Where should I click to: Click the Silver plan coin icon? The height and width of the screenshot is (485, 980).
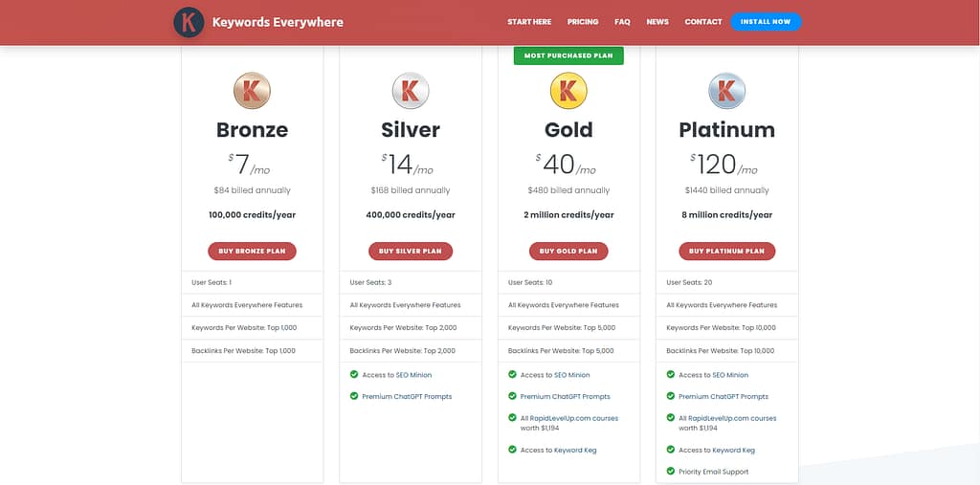pos(411,91)
